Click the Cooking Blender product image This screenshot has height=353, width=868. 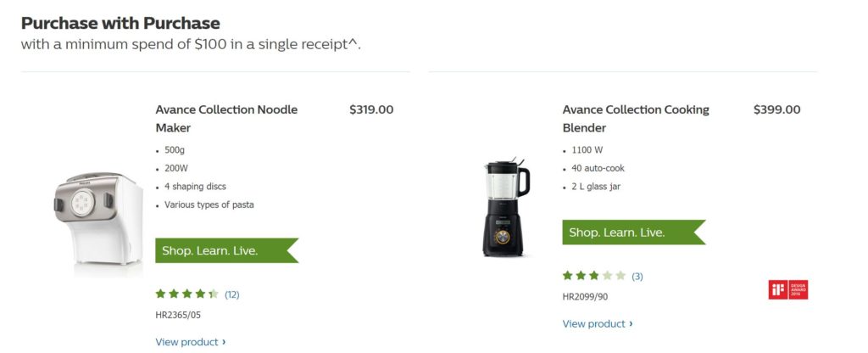tap(506, 207)
